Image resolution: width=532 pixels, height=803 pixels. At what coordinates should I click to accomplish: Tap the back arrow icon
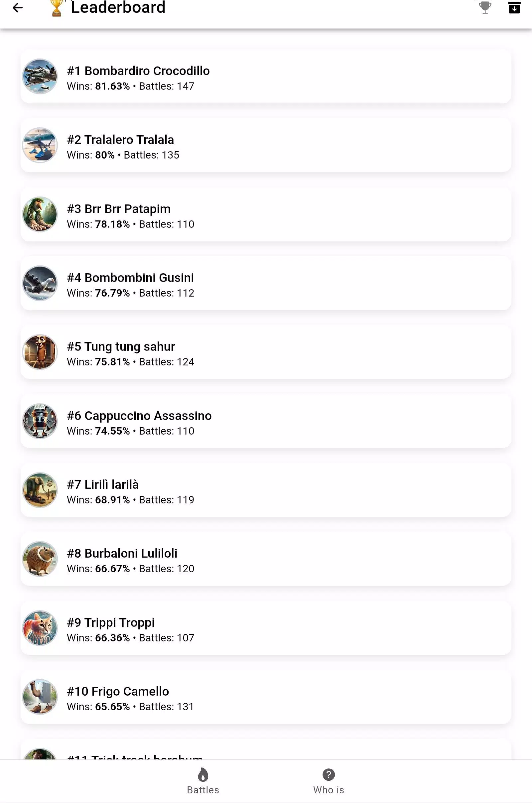(x=18, y=7)
